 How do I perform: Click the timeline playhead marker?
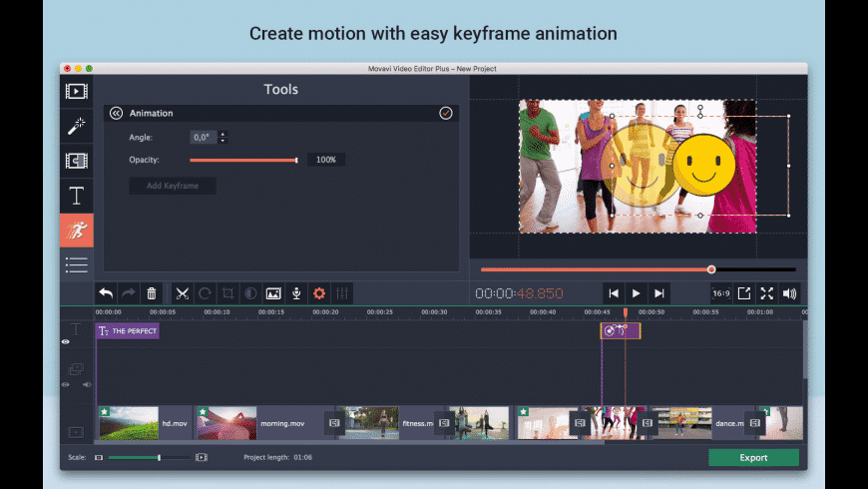tap(626, 313)
